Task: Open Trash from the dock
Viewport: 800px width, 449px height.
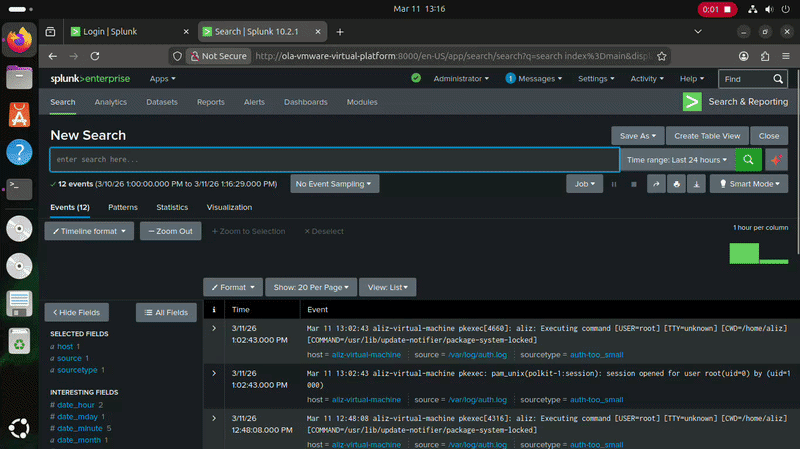Action: tap(19, 341)
